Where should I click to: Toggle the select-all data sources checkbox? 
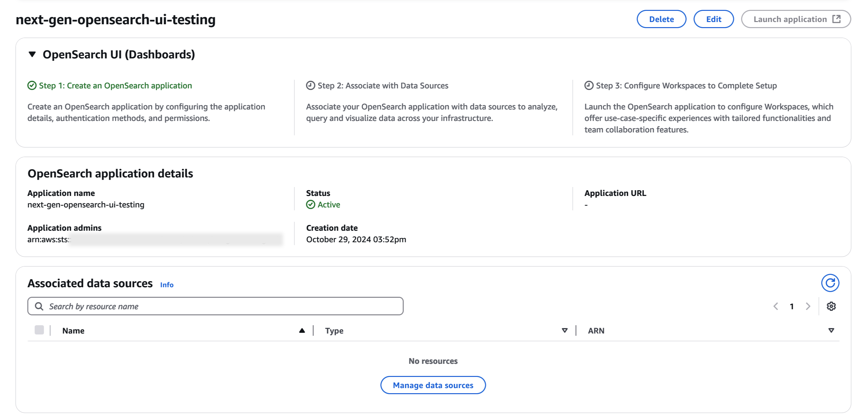click(39, 330)
